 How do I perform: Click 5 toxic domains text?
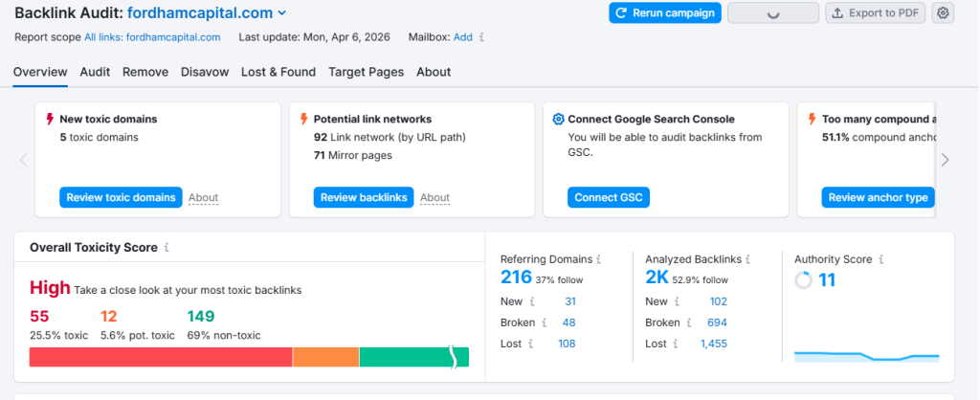point(100,137)
